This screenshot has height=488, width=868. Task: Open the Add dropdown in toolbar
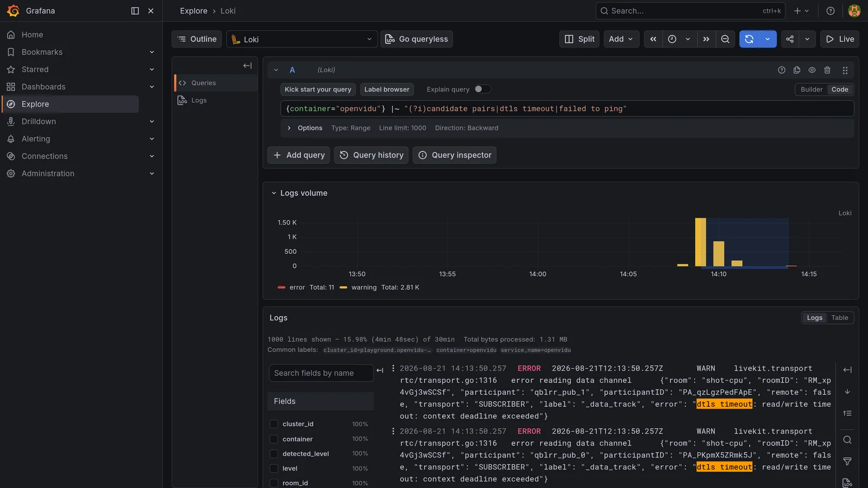click(622, 39)
